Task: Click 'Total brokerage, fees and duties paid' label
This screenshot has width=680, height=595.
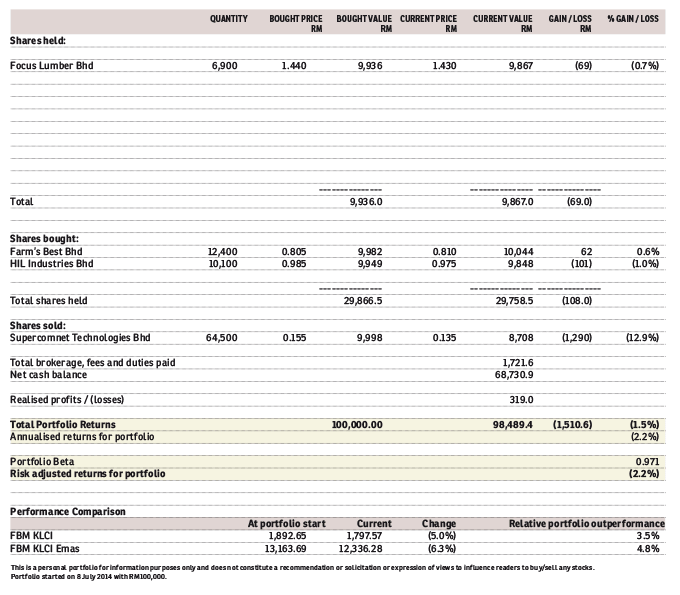Action: point(93,363)
